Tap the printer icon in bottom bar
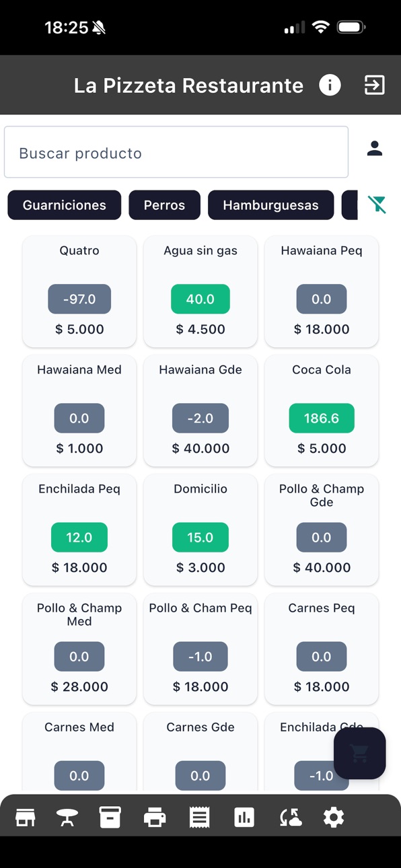 pyautogui.click(x=155, y=818)
